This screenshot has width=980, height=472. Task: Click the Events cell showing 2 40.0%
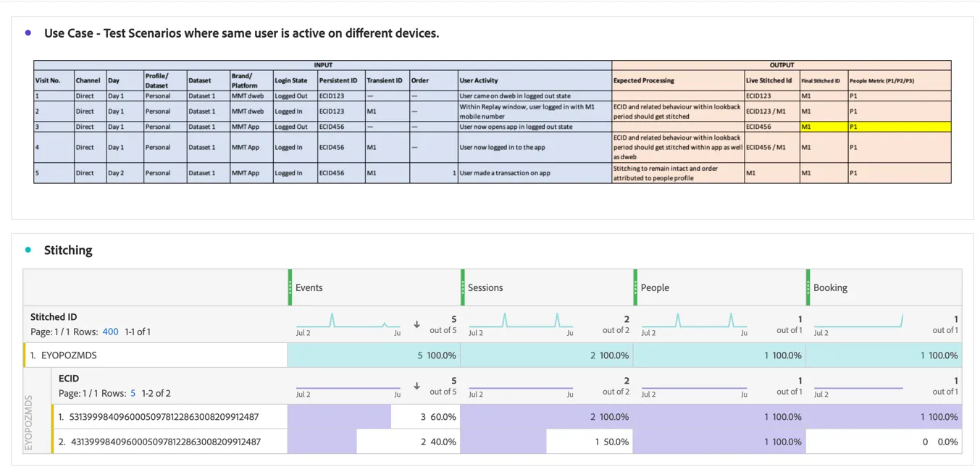[x=374, y=442]
